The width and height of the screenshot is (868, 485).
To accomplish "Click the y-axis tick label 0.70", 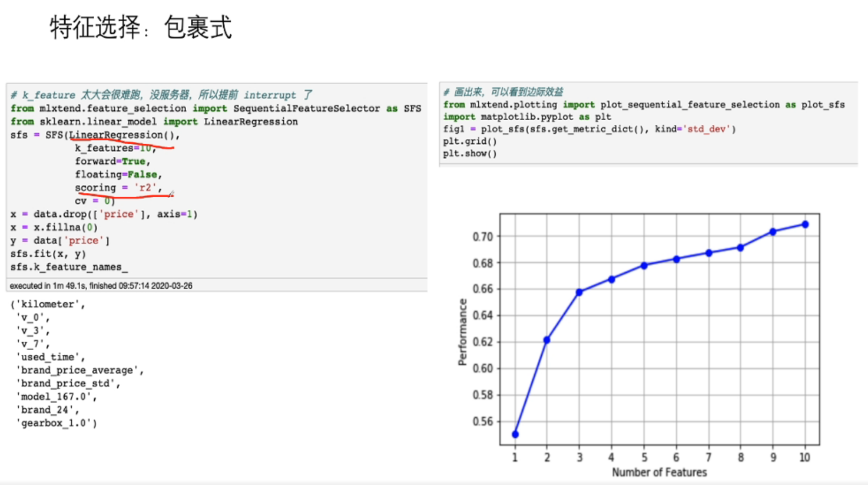I will pyautogui.click(x=483, y=236).
